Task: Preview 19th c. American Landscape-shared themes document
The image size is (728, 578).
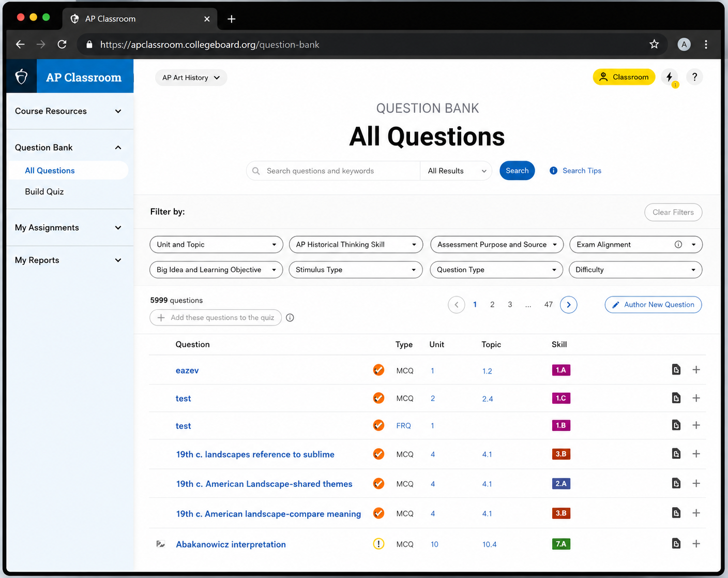Action: (x=676, y=483)
